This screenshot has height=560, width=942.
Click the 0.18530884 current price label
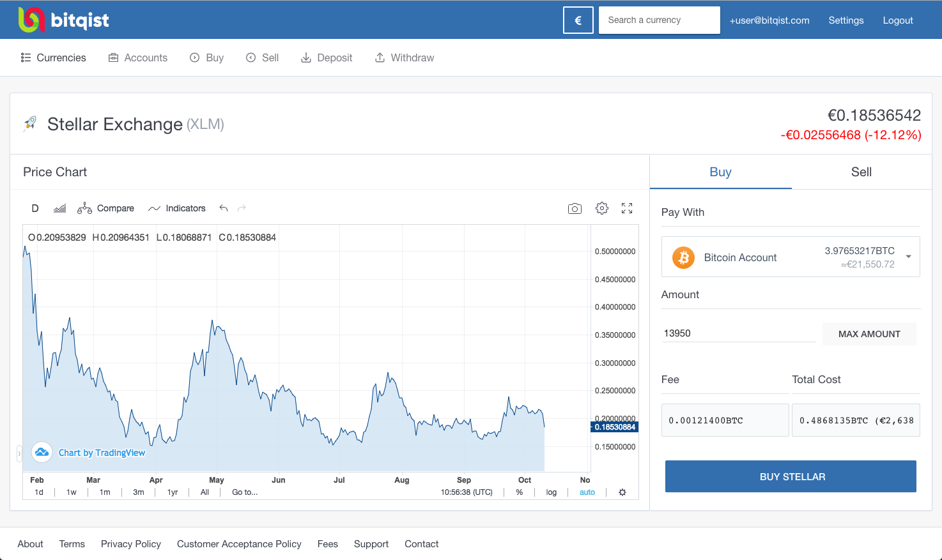click(x=615, y=427)
